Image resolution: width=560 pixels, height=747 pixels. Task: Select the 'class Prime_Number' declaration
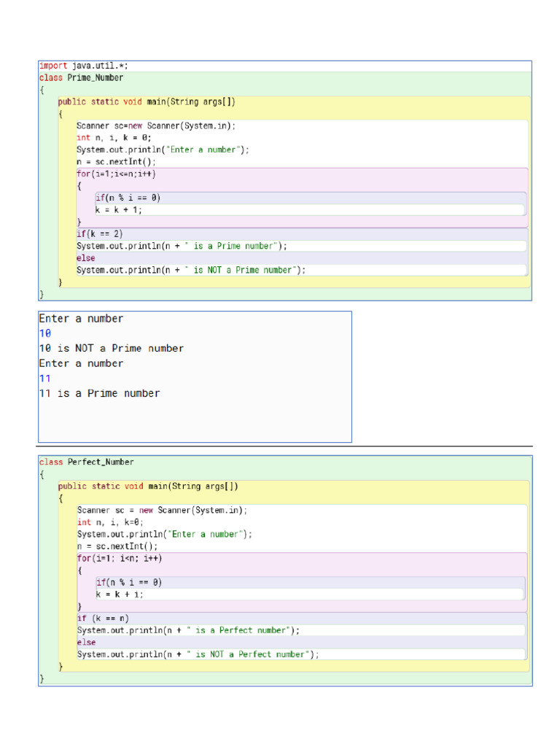[x=81, y=77]
